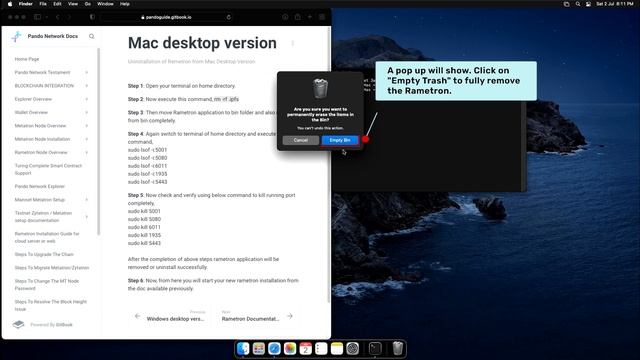The width and height of the screenshot is (640, 360).
Task: Open the Edit menu
Action: (57, 4)
